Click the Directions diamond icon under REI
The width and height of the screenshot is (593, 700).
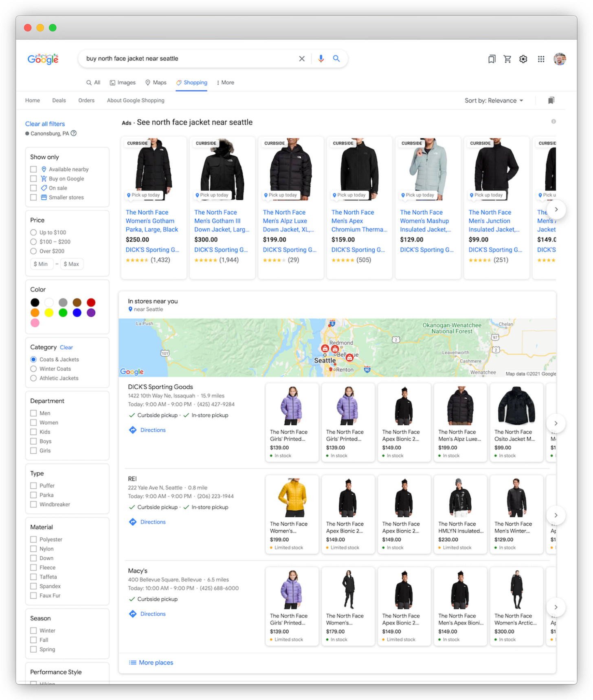133,522
